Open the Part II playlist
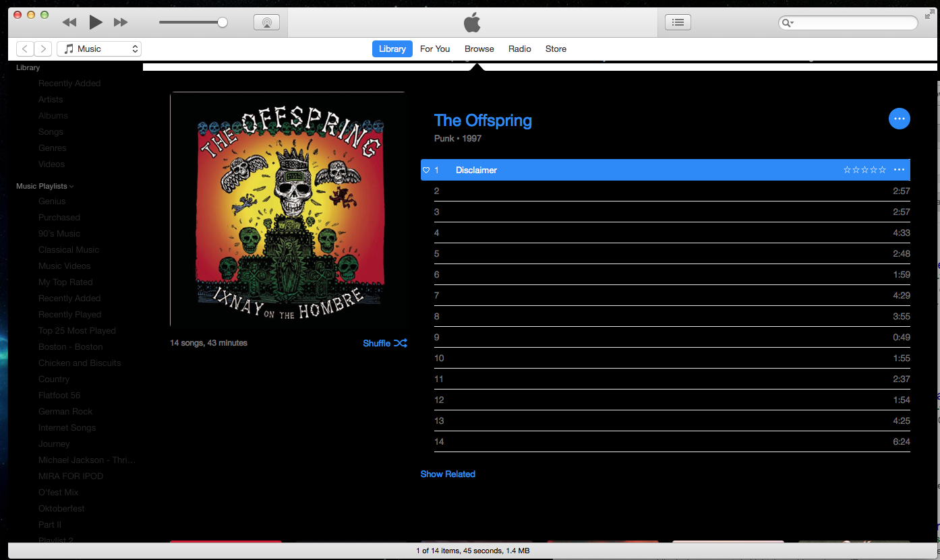The width and height of the screenshot is (940, 560). [x=50, y=525]
